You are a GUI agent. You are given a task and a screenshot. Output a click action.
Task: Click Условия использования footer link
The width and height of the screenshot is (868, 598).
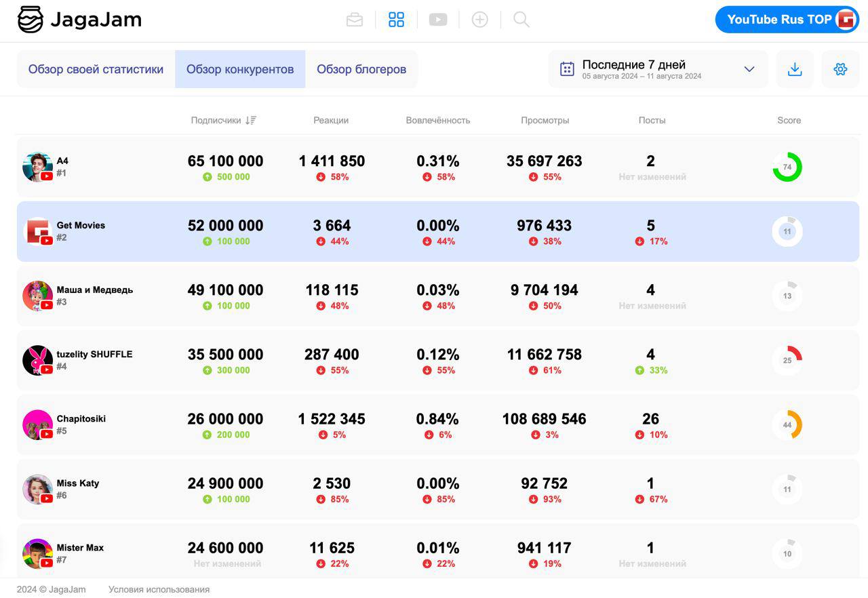tap(159, 589)
